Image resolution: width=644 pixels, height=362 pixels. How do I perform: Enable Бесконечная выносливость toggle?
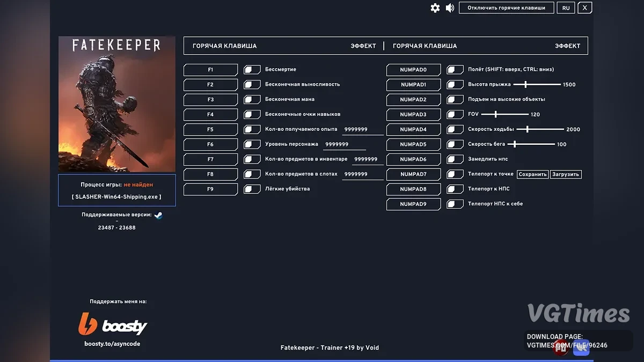tap(252, 85)
